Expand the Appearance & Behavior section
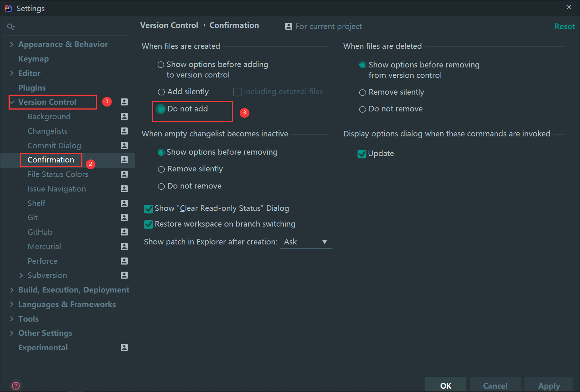Screen dimensions: 580x392 point(12,44)
